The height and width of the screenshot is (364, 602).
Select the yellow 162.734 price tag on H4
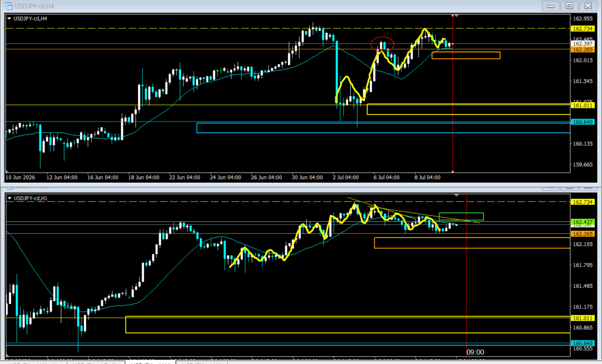click(583, 29)
